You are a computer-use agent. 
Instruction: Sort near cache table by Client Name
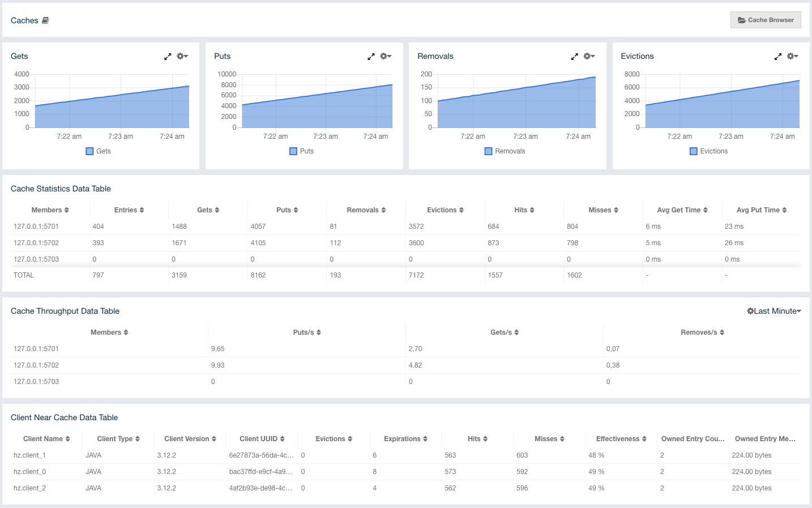[x=46, y=439]
